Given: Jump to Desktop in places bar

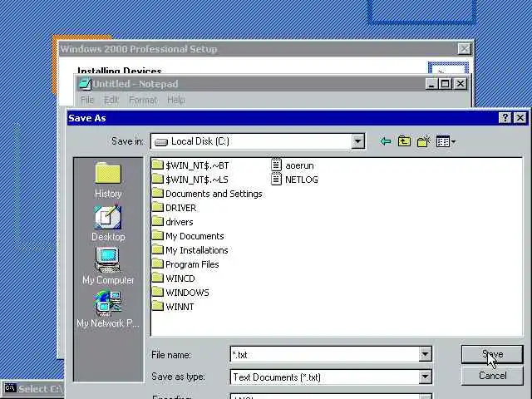Looking at the screenshot, I should coord(108,224).
